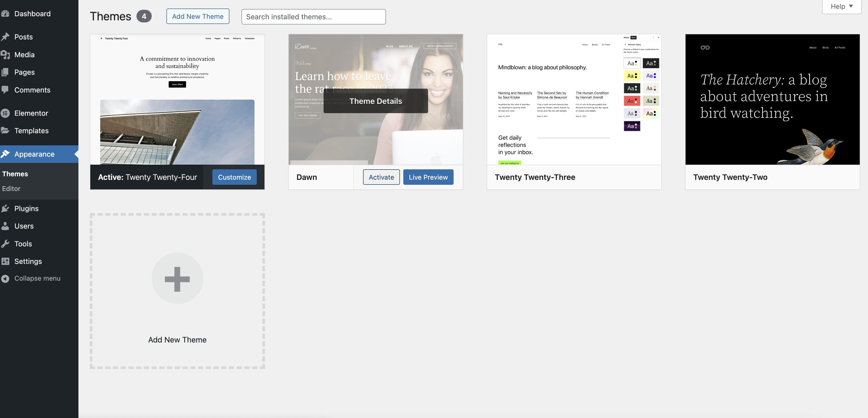Click the Settings sliders icon

[5, 262]
